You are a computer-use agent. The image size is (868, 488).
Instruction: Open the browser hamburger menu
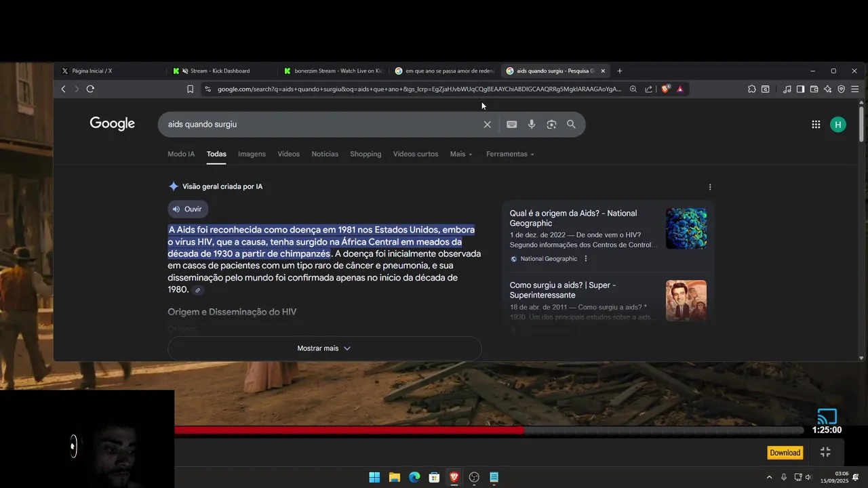[x=854, y=89]
